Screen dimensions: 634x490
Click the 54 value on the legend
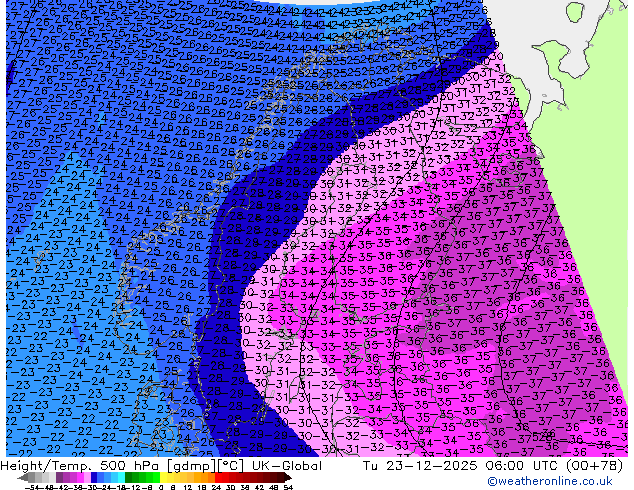point(287,488)
